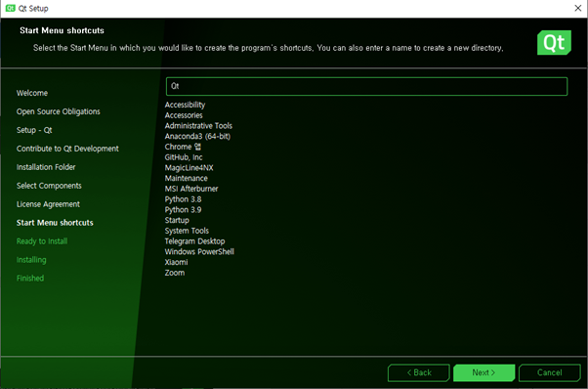Select Zoom folder entry
The width and height of the screenshot is (588, 389).
coord(175,273)
